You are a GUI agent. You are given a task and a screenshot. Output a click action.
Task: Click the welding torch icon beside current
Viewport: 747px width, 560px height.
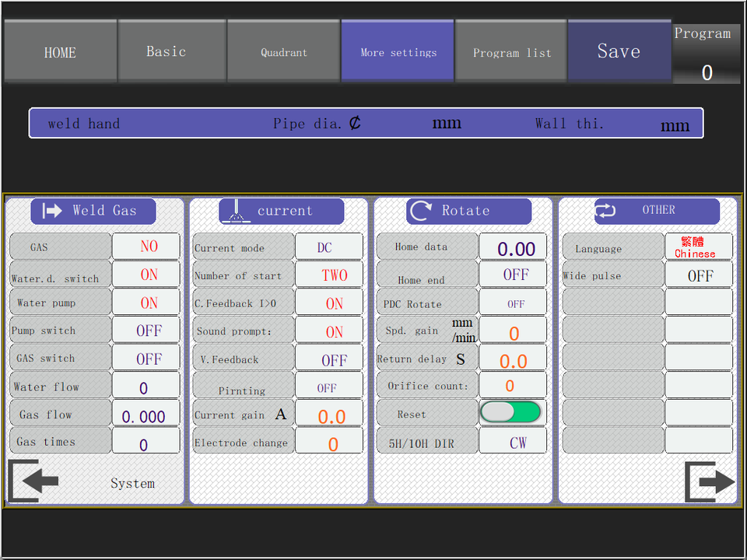click(x=236, y=211)
